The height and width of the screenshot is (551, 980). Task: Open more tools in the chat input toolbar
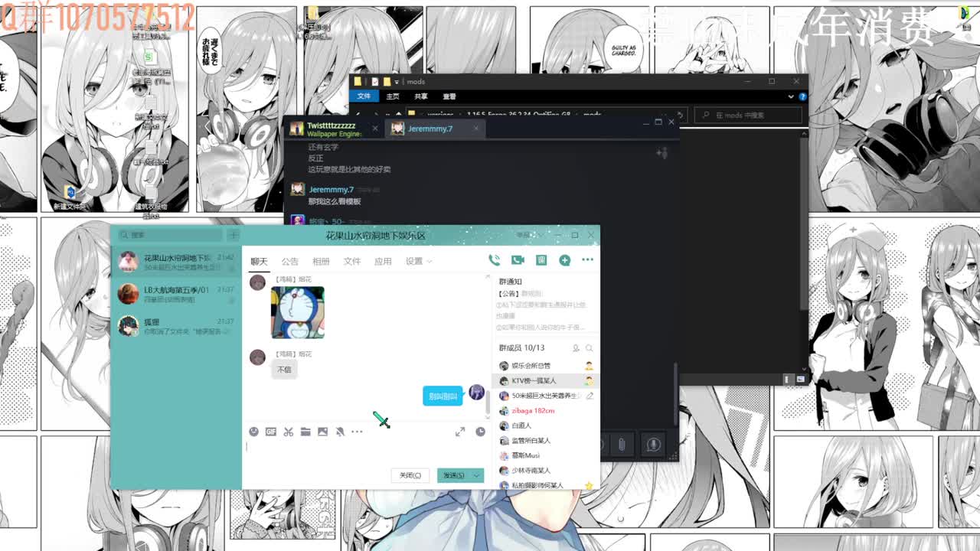(x=357, y=432)
